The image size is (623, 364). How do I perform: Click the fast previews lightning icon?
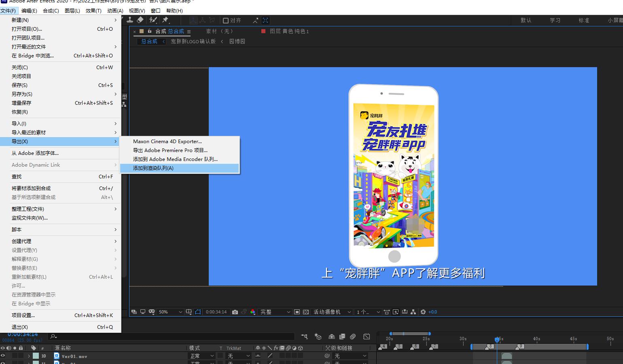point(396,312)
